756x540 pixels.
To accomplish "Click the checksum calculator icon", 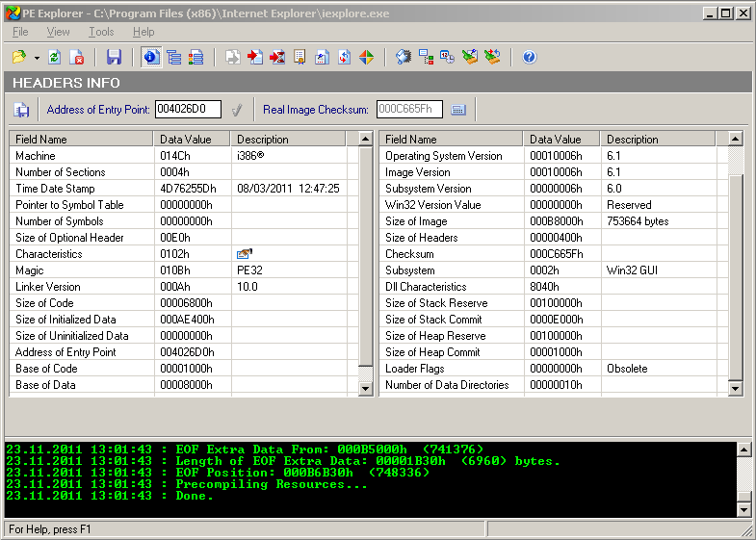I will (x=458, y=110).
